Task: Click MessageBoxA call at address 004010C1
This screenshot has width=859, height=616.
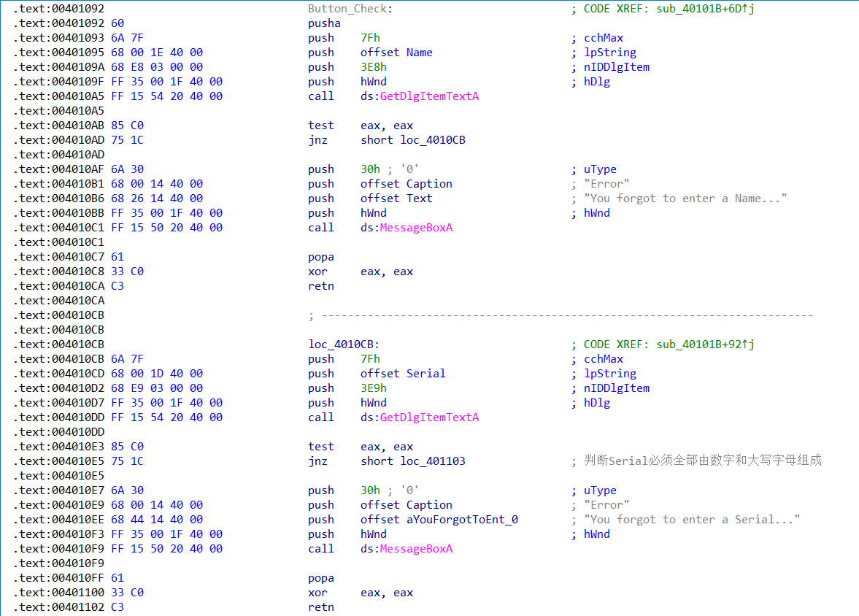Action: coord(416,228)
